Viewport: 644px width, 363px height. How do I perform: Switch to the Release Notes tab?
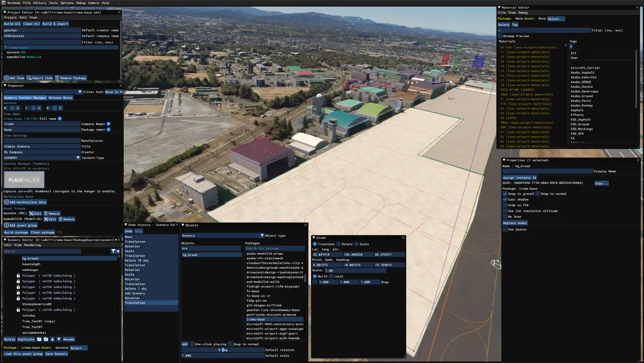pos(60,98)
